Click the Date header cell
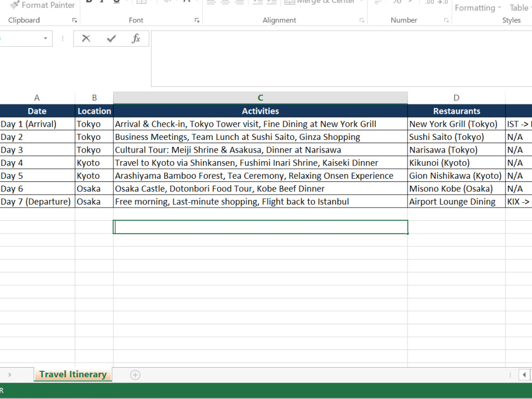The height and width of the screenshot is (399, 532). [x=37, y=111]
